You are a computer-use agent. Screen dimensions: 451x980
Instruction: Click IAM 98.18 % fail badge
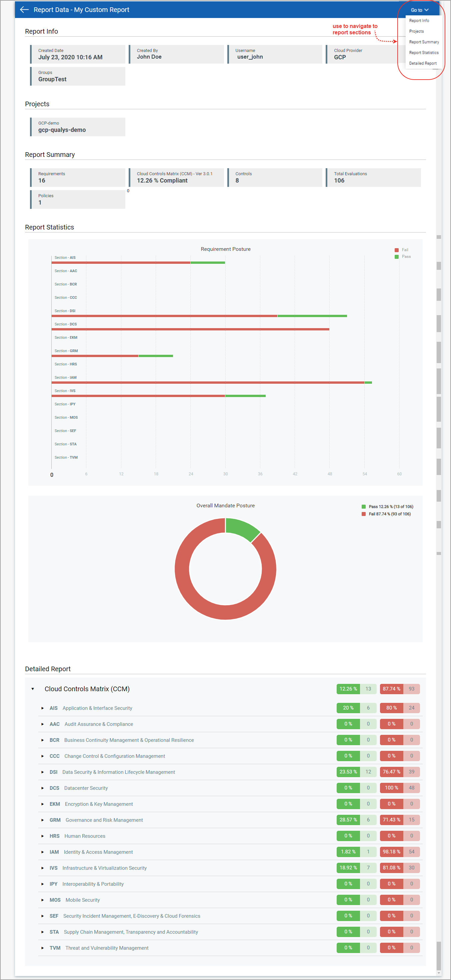point(392,851)
